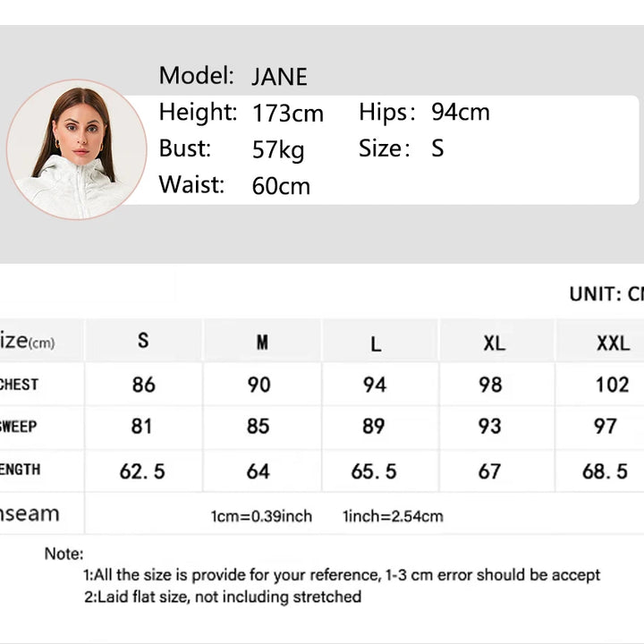
Task: Click chest value 86 for size S
Action: click(x=143, y=385)
